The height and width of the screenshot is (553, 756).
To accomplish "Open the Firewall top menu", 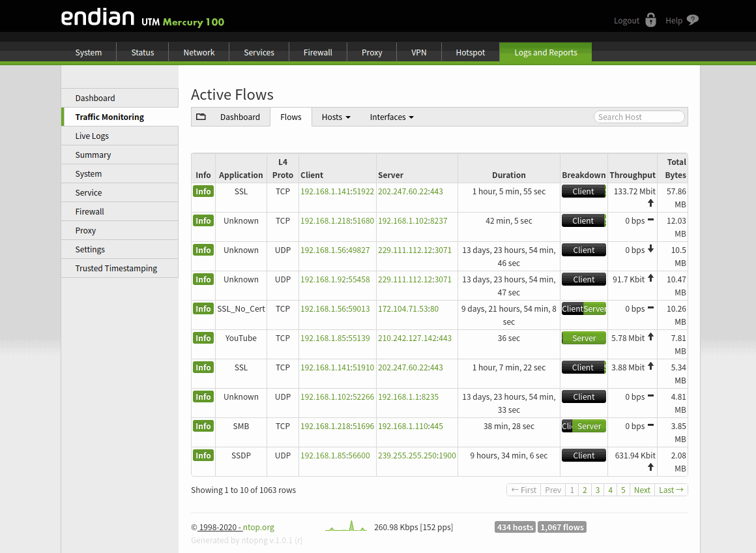I will tap(318, 53).
